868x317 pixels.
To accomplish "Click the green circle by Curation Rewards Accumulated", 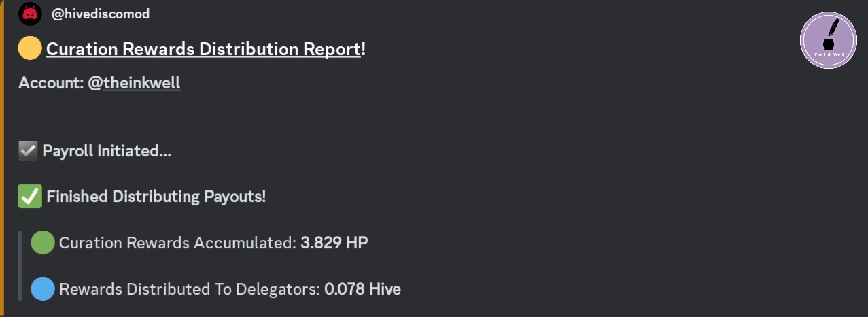I will [43, 243].
